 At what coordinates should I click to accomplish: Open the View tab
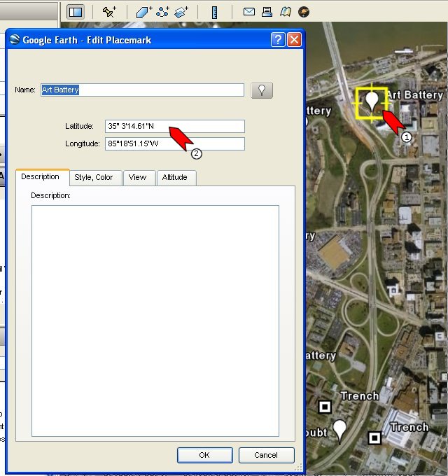pos(138,177)
